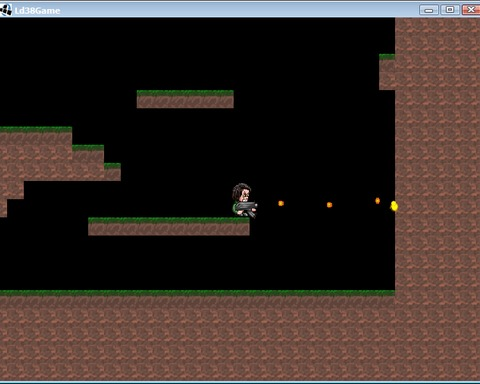This screenshot has width=480, height=384.
Task: Close the Ld38Game window
Action: pyautogui.click(x=471, y=10)
